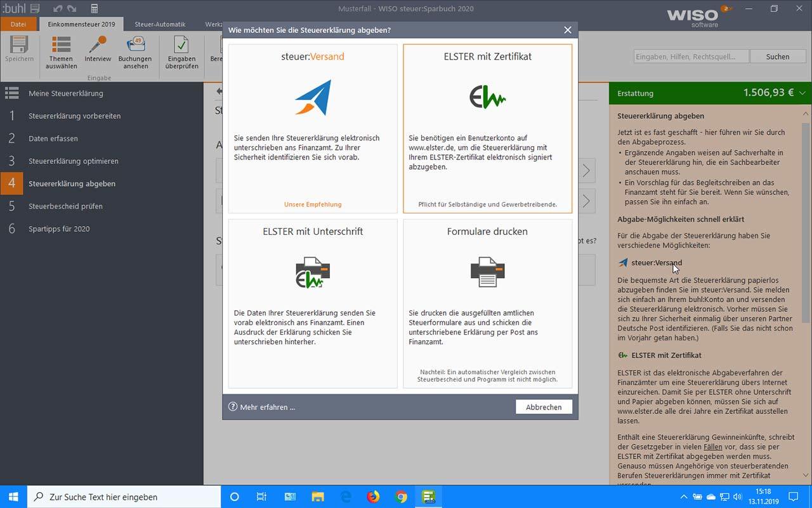
Task: Open the calculator from the title bar
Action: tap(95, 8)
